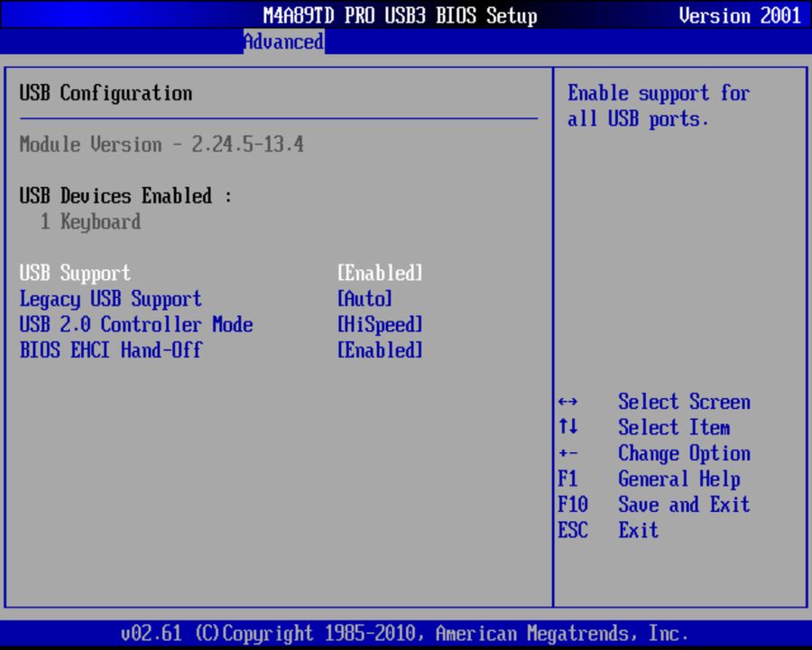Viewport: 812px width, 650px height.
Task: Switch to the Advanced tab
Action: 283,42
